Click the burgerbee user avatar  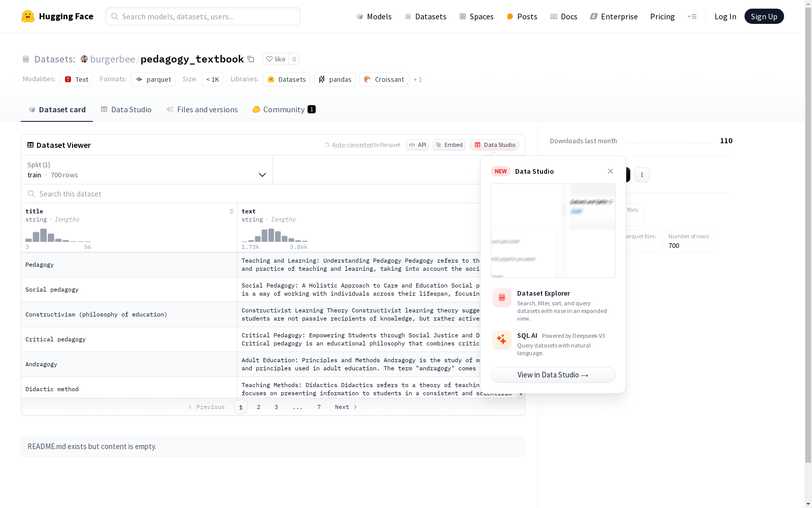tap(84, 59)
